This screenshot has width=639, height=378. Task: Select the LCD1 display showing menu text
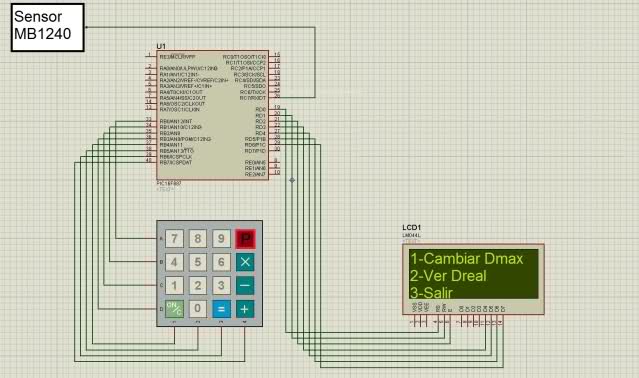click(x=473, y=279)
